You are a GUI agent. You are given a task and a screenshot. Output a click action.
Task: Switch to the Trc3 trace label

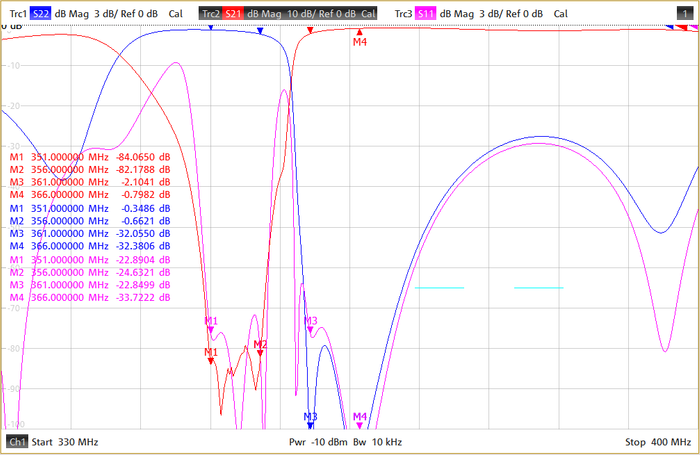coord(403,13)
